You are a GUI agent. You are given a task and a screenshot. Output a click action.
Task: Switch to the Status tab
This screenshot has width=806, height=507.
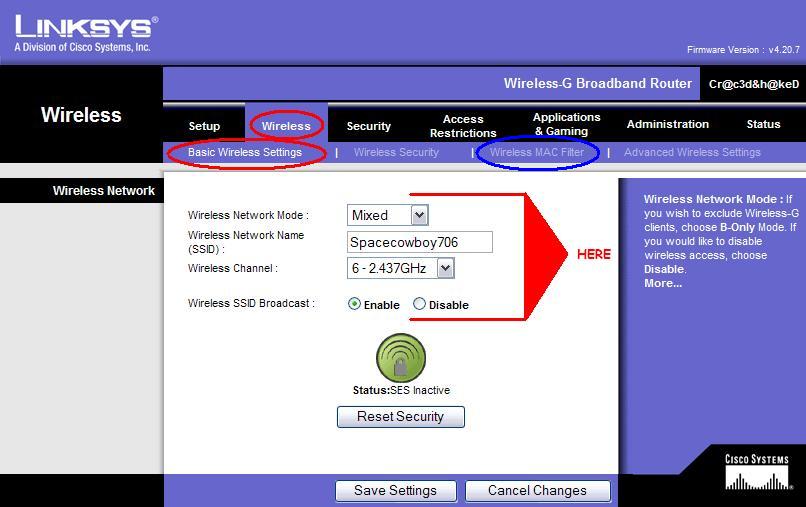point(763,124)
